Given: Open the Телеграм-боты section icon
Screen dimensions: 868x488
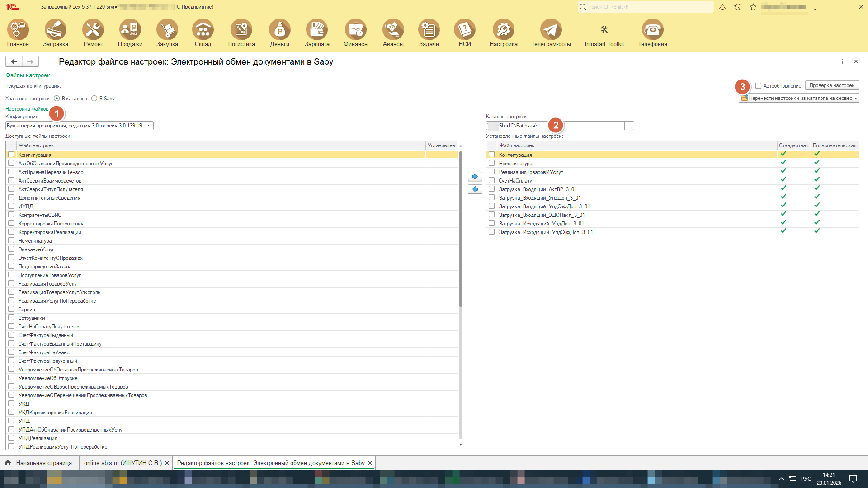Looking at the screenshot, I should point(551,30).
